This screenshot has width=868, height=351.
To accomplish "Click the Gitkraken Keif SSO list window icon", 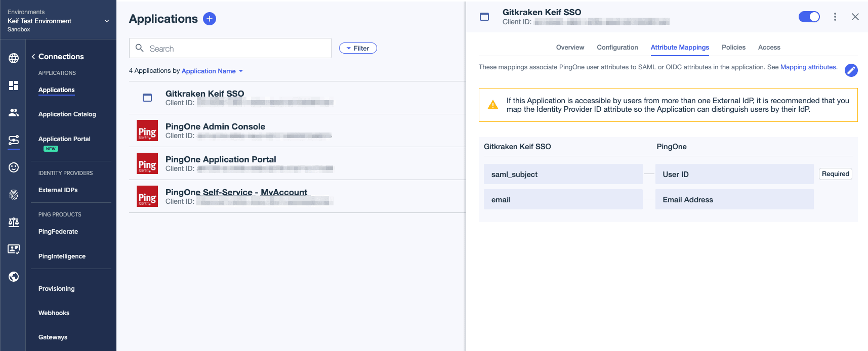I will (147, 98).
